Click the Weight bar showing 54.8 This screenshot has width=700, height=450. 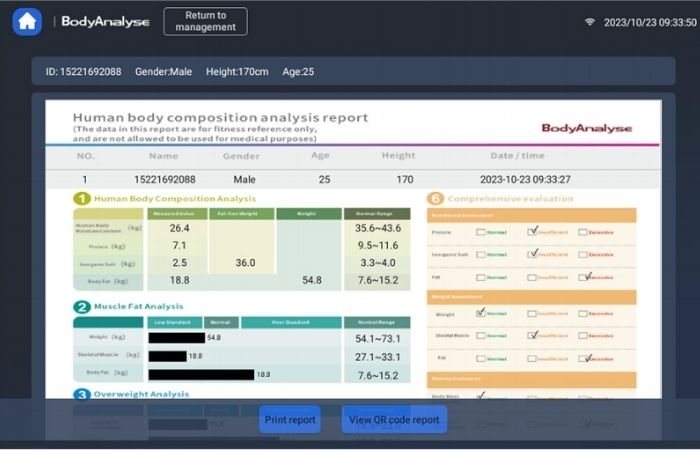(176, 338)
